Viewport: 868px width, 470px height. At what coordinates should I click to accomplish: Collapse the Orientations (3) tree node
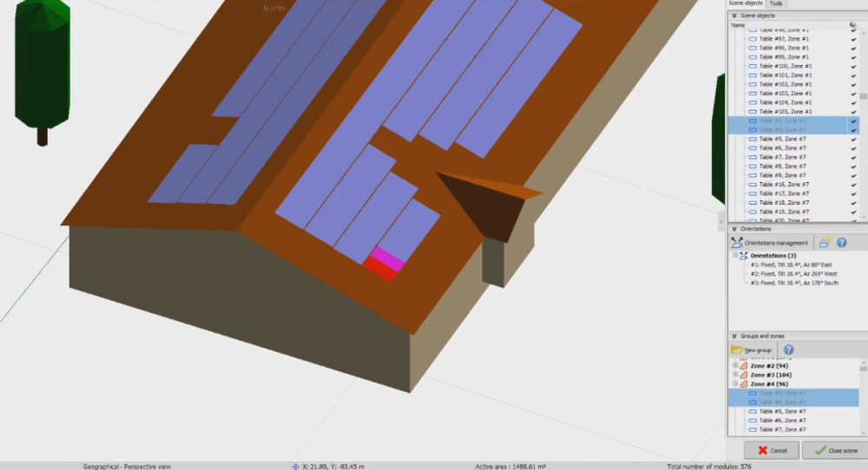coord(735,256)
